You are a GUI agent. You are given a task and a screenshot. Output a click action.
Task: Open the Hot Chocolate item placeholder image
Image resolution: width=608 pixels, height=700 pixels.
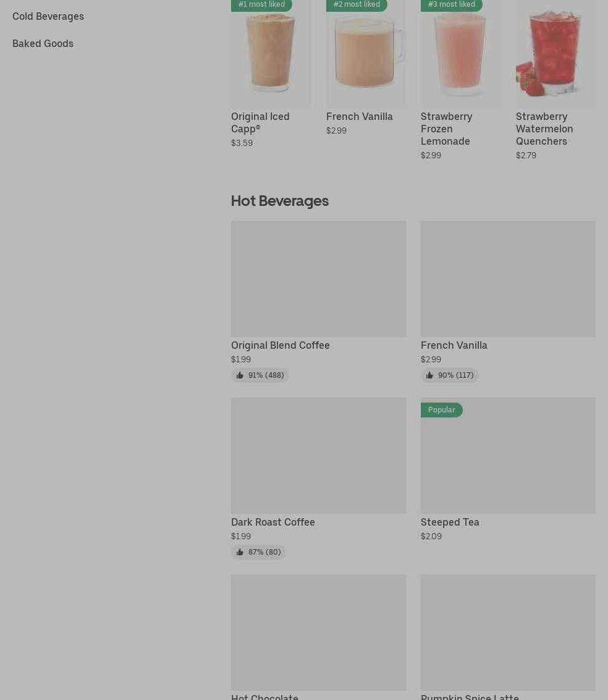[x=318, y=632]
